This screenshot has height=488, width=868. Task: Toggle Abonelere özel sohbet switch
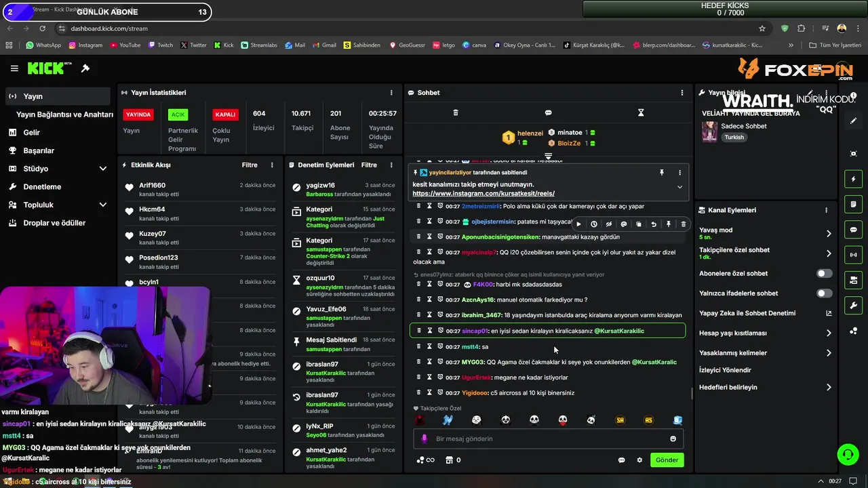[x=824, y=273]
